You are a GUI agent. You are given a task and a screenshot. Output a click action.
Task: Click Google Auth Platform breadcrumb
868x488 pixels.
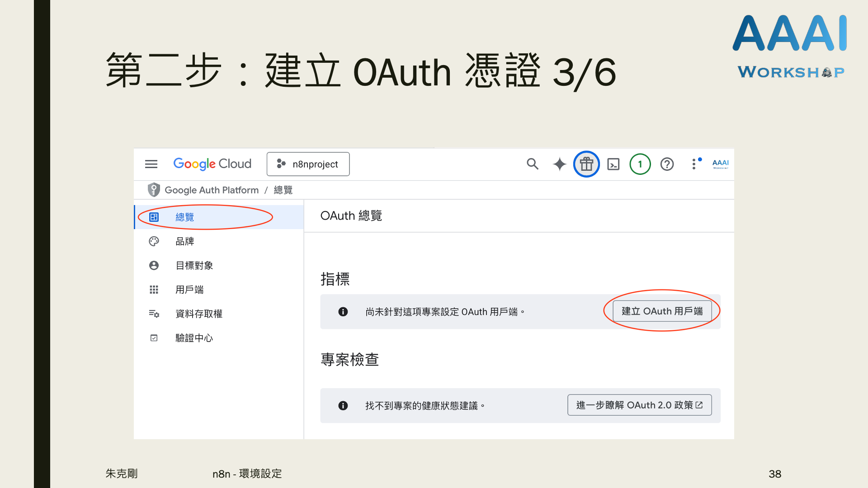pos(211,190)
